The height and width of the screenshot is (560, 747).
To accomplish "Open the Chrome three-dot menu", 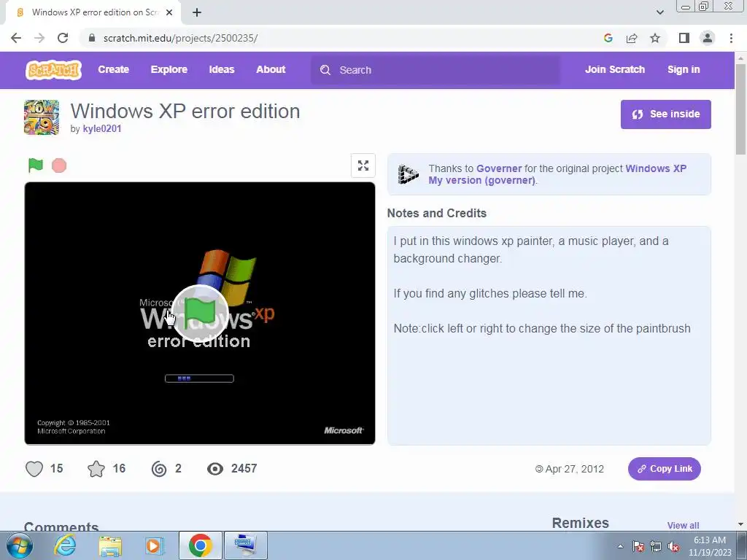I will coord(731,38).
